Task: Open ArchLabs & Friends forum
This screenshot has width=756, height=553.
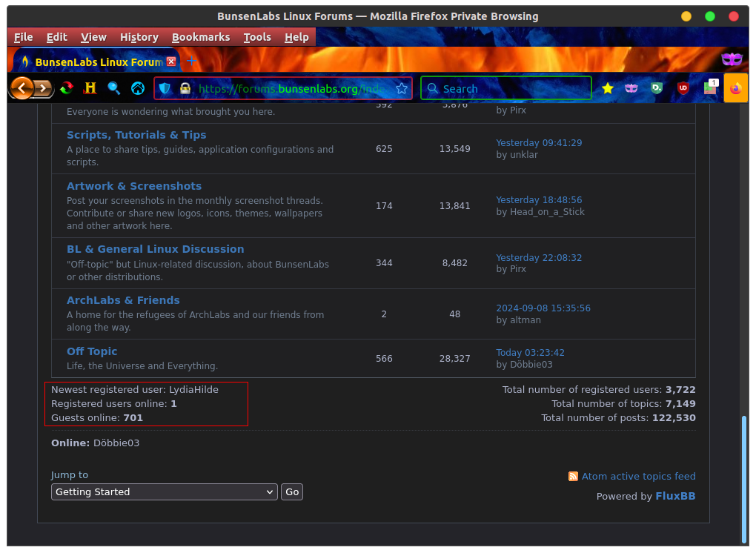Action: click(x=123, y=300)
